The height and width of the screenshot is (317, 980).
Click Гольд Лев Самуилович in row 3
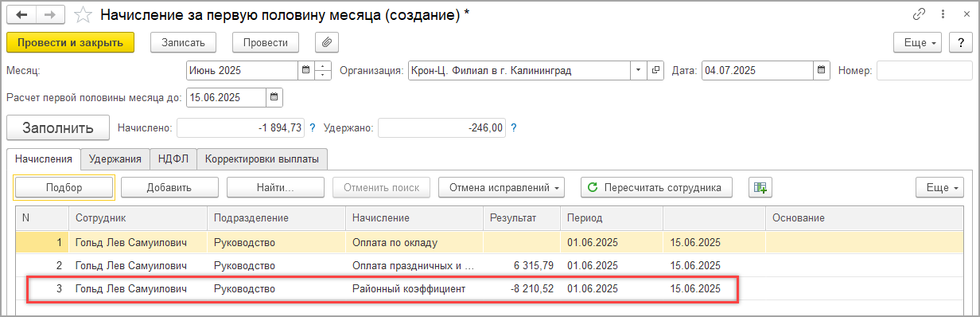[x=130, y=288]
